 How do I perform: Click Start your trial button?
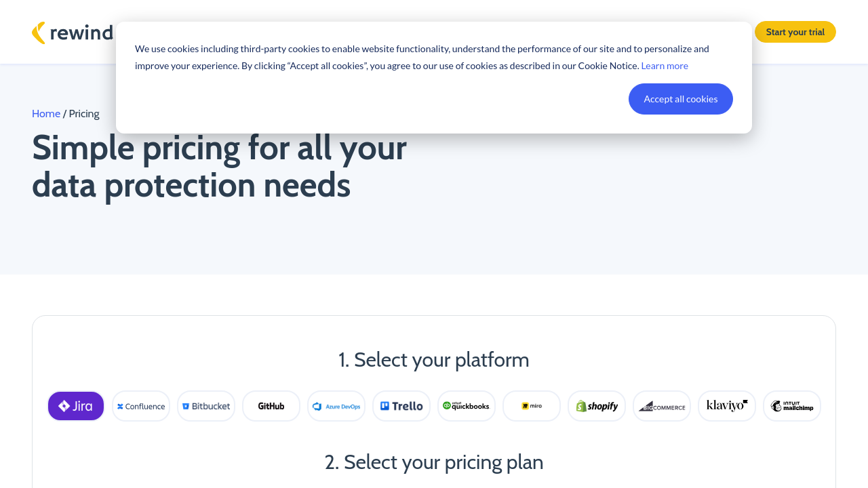tap(795, 32)
